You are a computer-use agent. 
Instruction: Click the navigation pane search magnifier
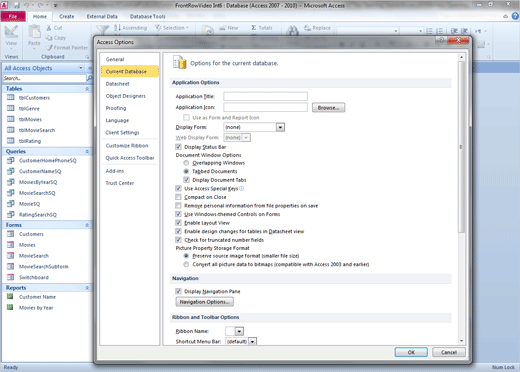pyautogui.click(x=89, y=78)
